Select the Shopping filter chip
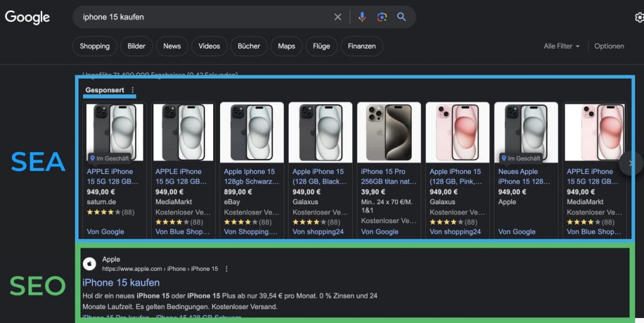Screen dimensions: 644x323 [x=94, y=46]
